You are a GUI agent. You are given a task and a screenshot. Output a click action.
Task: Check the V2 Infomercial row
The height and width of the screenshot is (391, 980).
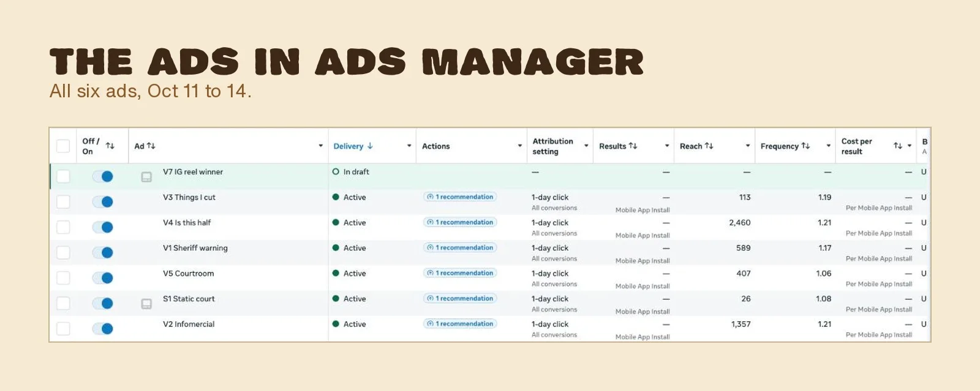click(63, 329)
